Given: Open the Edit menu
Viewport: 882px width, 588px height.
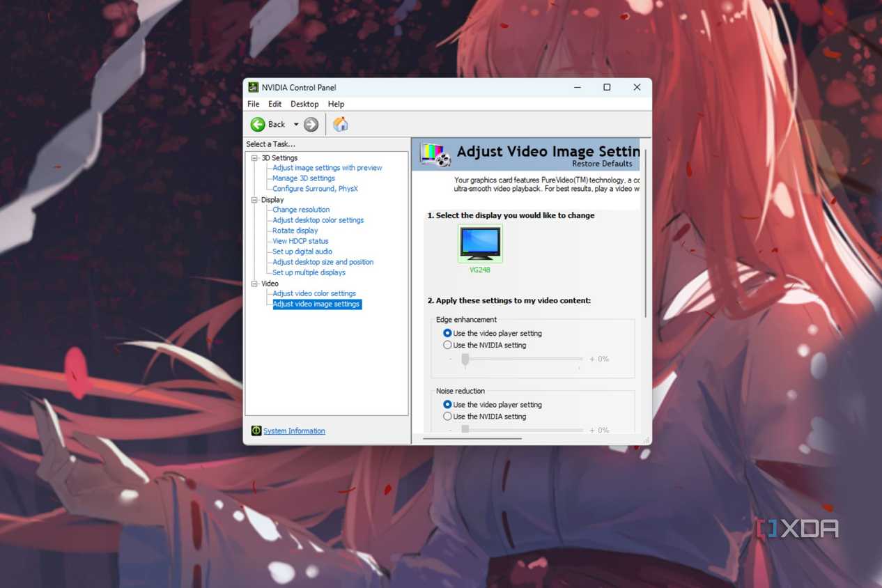Looking at the screenshot, I should point(275,104).
